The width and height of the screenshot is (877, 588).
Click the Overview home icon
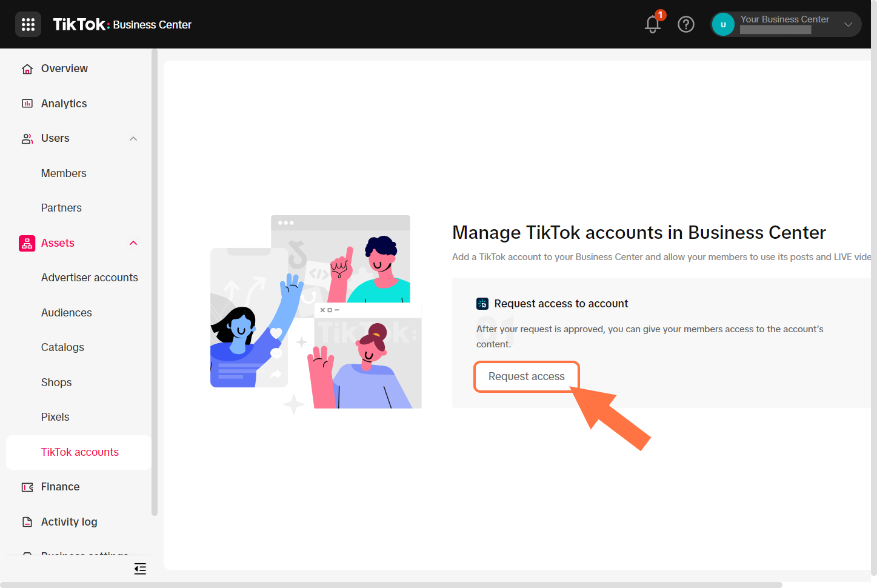[27, 69]
